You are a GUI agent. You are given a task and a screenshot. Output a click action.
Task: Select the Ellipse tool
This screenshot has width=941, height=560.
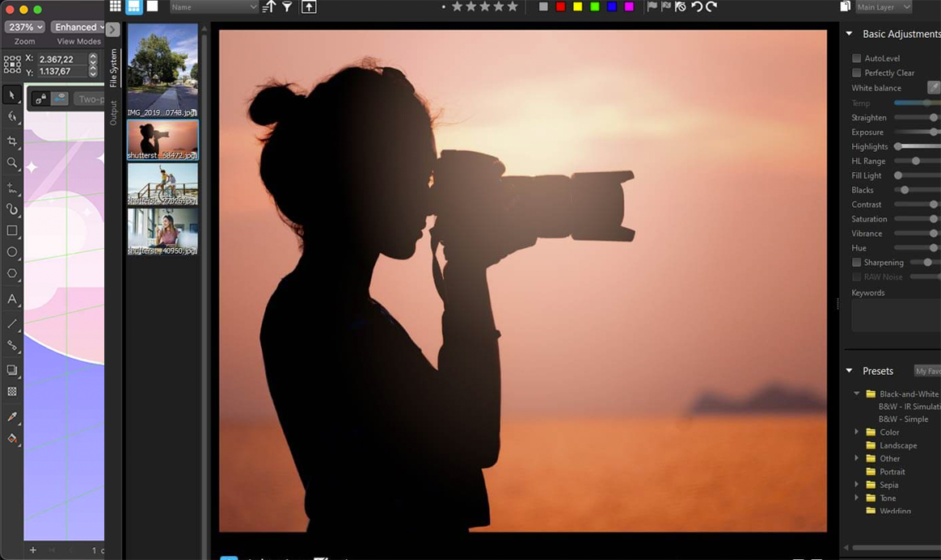(11, 252)
